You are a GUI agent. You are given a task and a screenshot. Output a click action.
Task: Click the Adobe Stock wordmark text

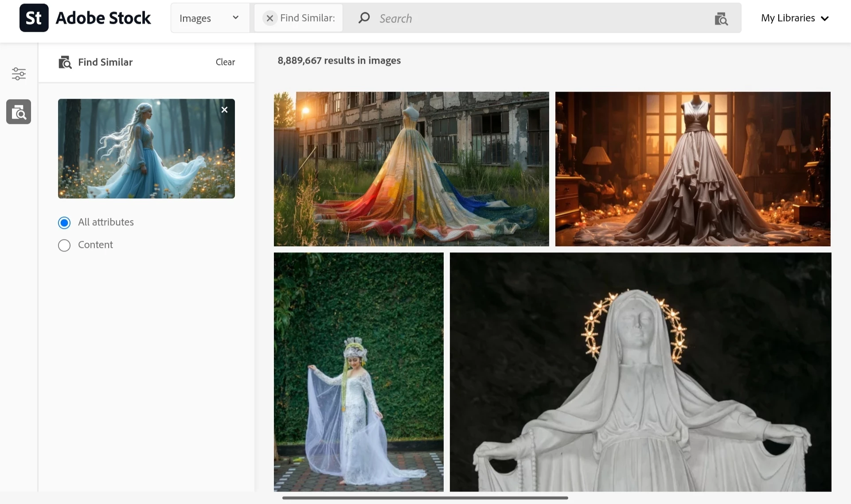pos(103,18)
